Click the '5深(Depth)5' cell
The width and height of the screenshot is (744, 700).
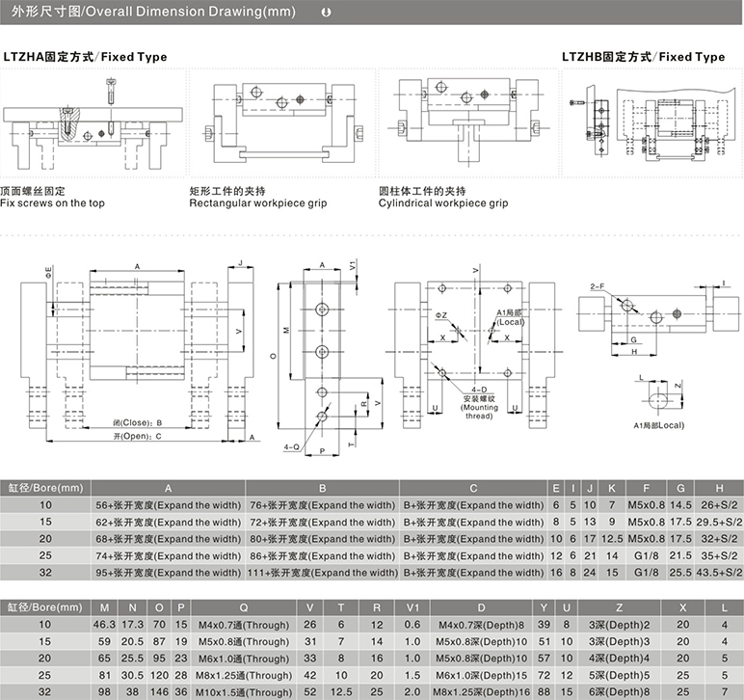(x=620, y=675)
